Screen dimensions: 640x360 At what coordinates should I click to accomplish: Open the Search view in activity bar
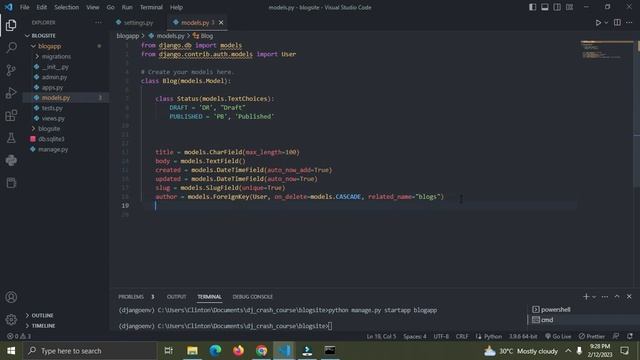pyautogui.click(x=11, y=48)
